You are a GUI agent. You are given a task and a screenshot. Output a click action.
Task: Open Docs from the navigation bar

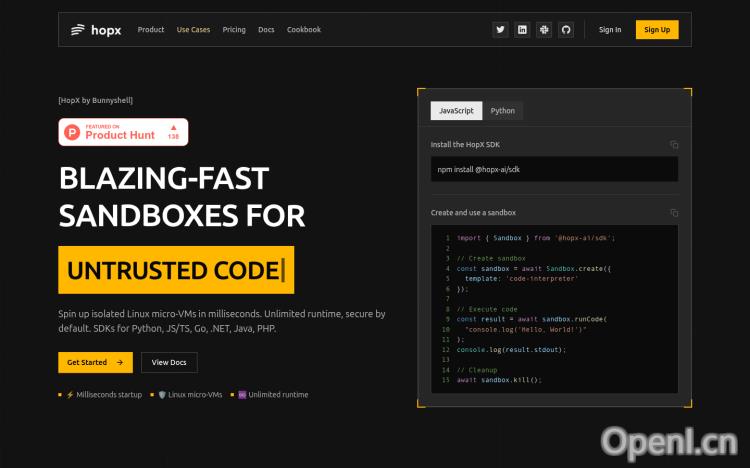pos(266,30)
